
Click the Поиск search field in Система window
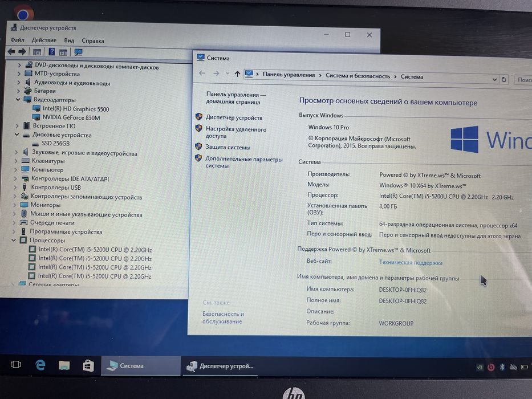pyautogui.click(x=523, y=80)
